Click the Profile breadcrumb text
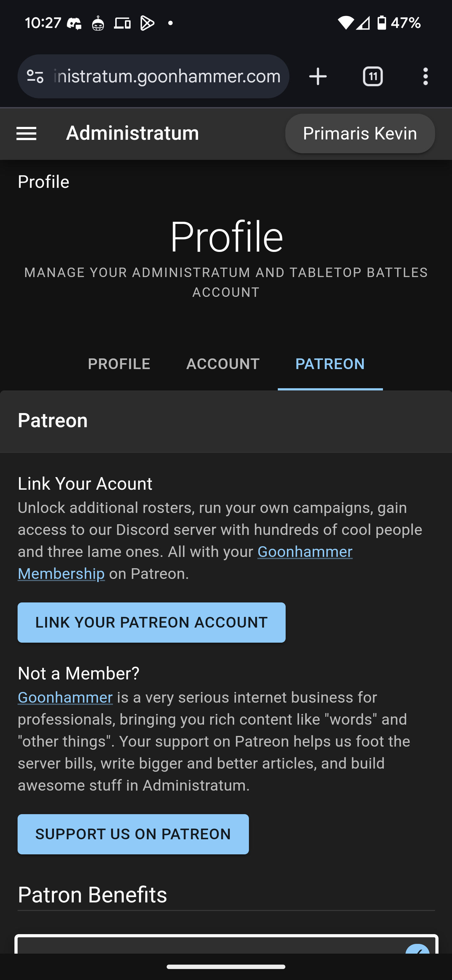Image resolution: width=452 pixels, height=980 pixels. coord(43,182)
